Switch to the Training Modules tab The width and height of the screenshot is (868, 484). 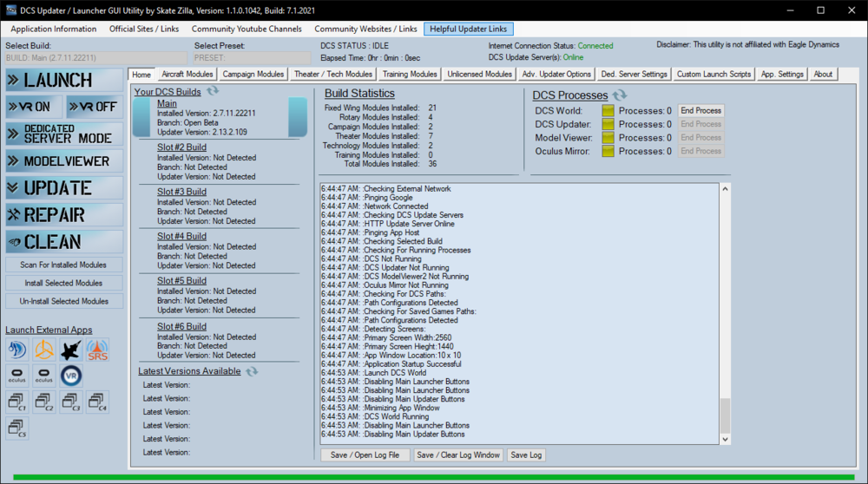pos(410,74)
